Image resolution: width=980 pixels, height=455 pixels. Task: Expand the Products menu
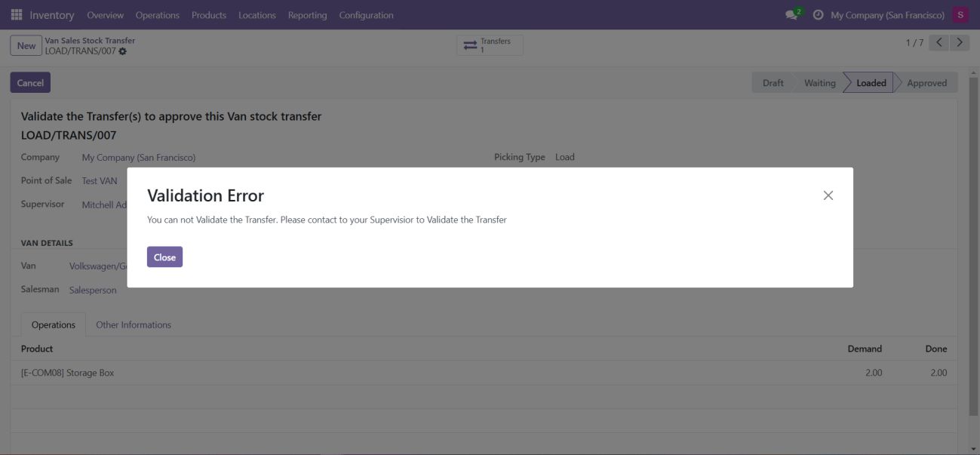pos(208,15)
